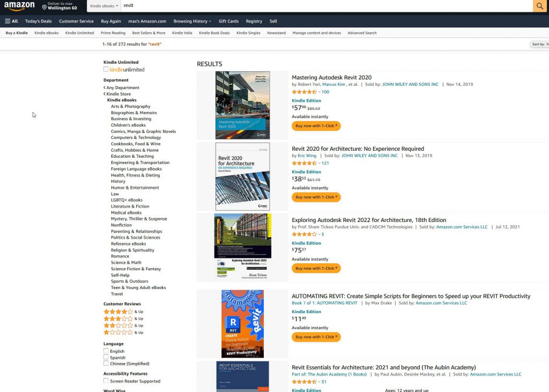Image resolution: width=549 pixels, height=392 pixels.
Task: Click star rating of Mastering Autodesk Revit 2020
Action: point(305,92)
